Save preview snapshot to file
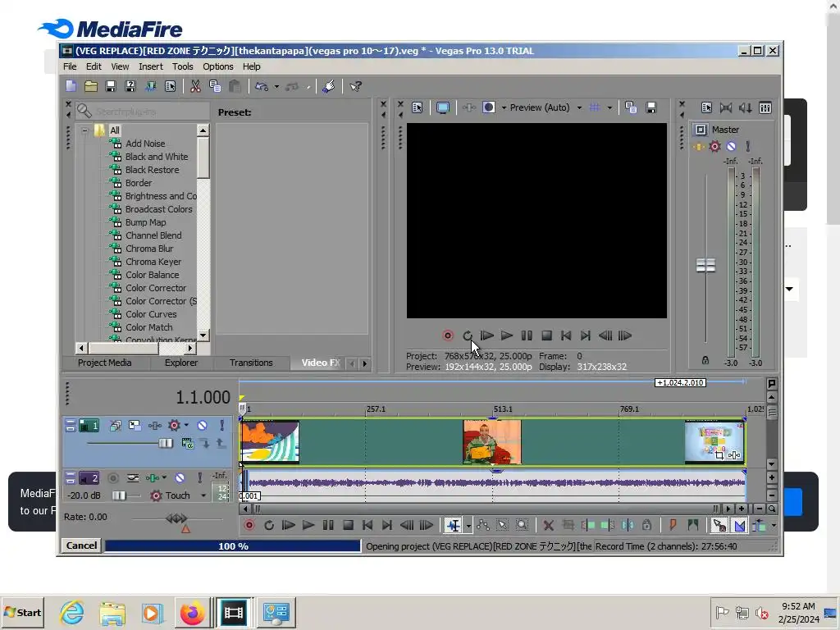Viewport: 840px width, 630px height. [x=651, y=107]
